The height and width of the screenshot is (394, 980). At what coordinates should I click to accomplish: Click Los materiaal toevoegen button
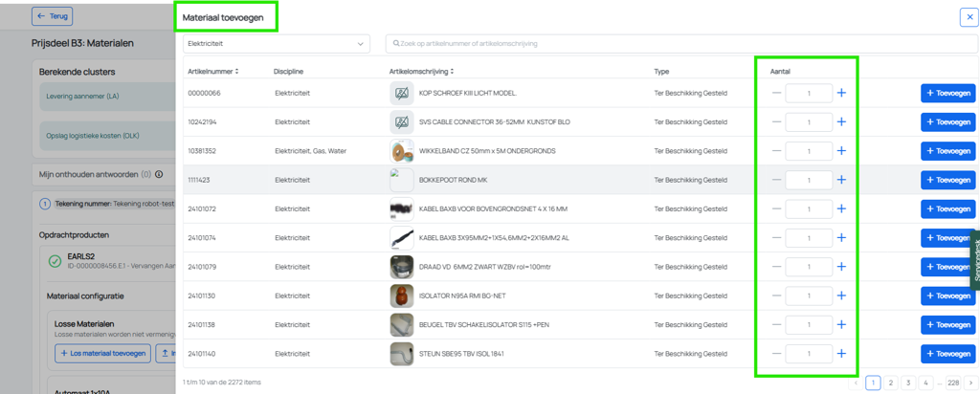[x=103, y=354]
